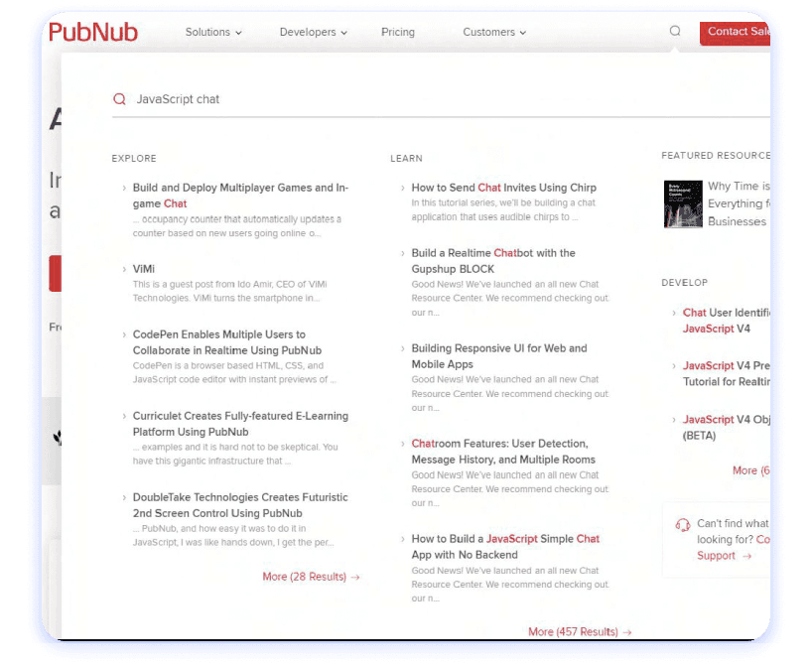Viewport: 812px width, 665px height.
Task: Open the search magnifier in the navbar
Action: coord(675,31)
